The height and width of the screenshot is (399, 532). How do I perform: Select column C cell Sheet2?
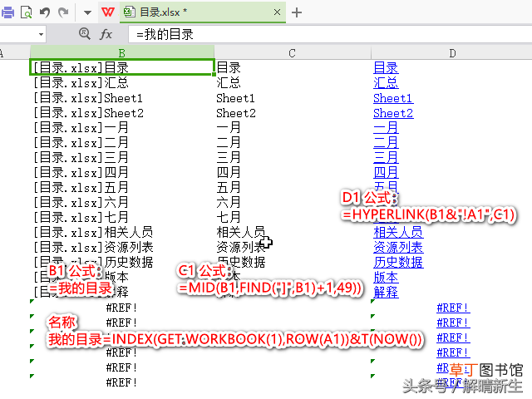pyautogui.click(x=293, y=113)
